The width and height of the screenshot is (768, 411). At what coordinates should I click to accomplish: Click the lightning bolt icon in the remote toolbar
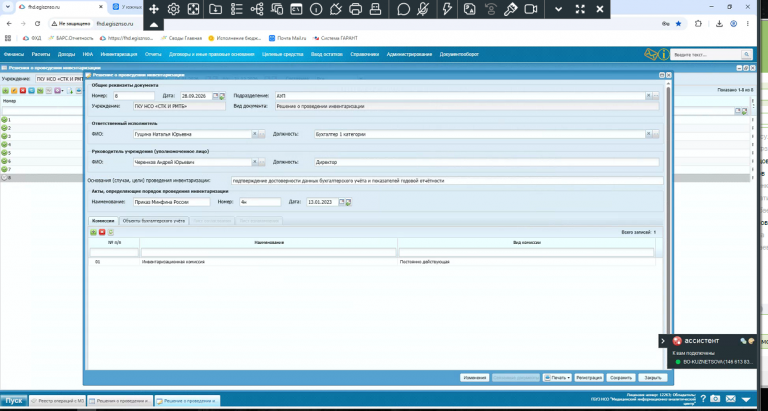point(447,9)
